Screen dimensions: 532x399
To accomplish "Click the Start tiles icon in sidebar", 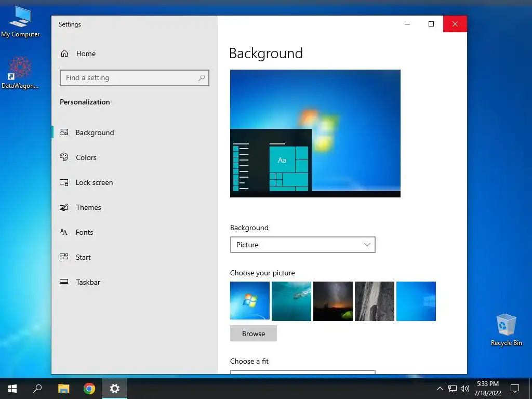I will (64, 257).
